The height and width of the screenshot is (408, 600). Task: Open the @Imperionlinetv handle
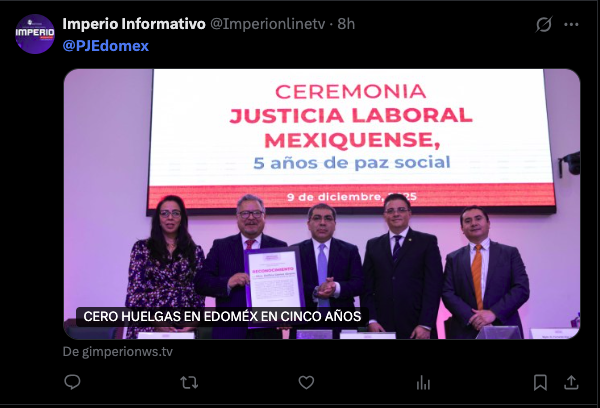[x=267, y=24]
